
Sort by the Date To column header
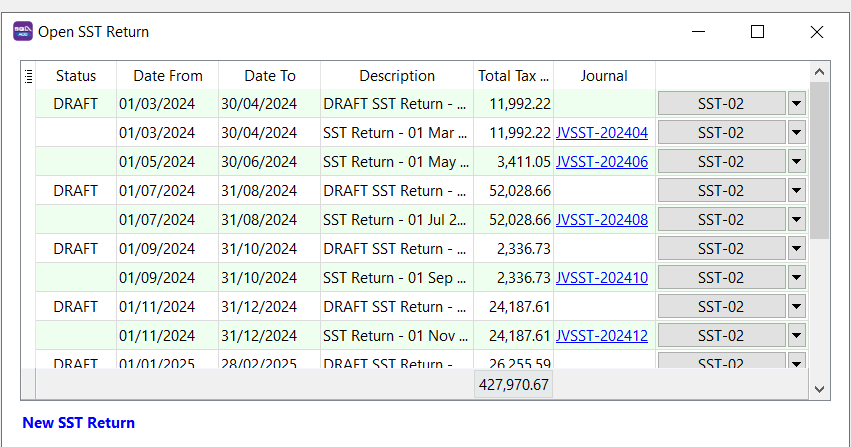pyautogui.click(x=270, y=76)
